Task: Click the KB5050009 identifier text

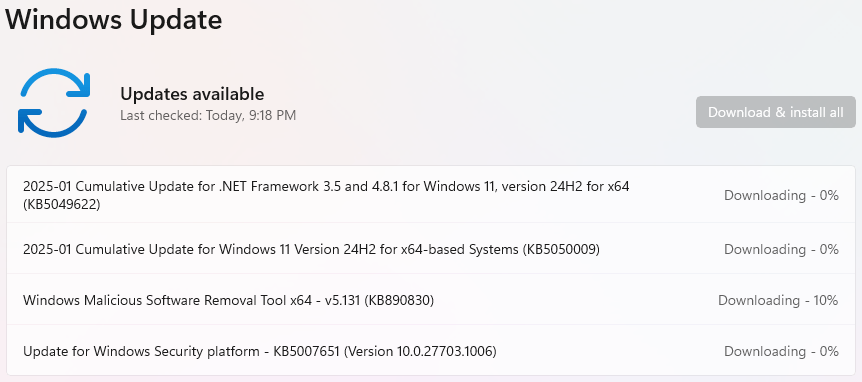Action: point(561,250)
